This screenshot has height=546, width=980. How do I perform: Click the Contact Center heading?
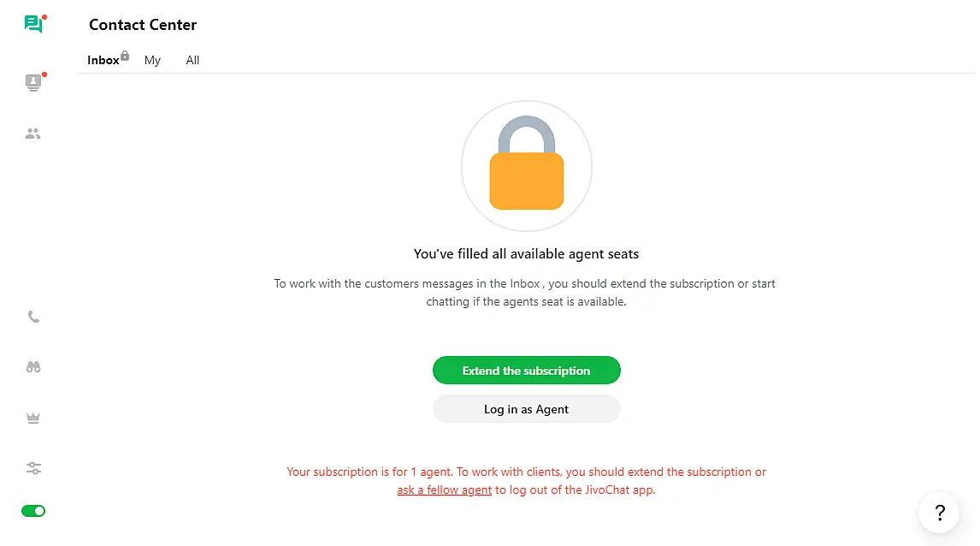click(143, 25)
